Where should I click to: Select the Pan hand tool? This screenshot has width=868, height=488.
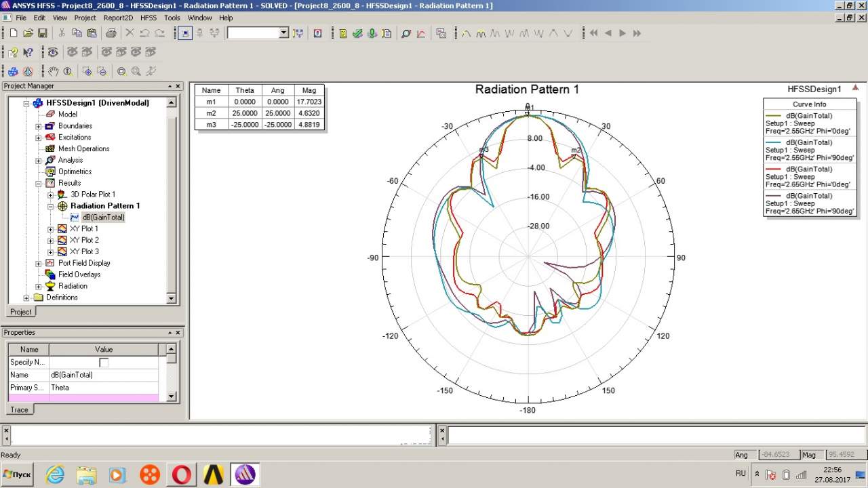pos(53,71)
